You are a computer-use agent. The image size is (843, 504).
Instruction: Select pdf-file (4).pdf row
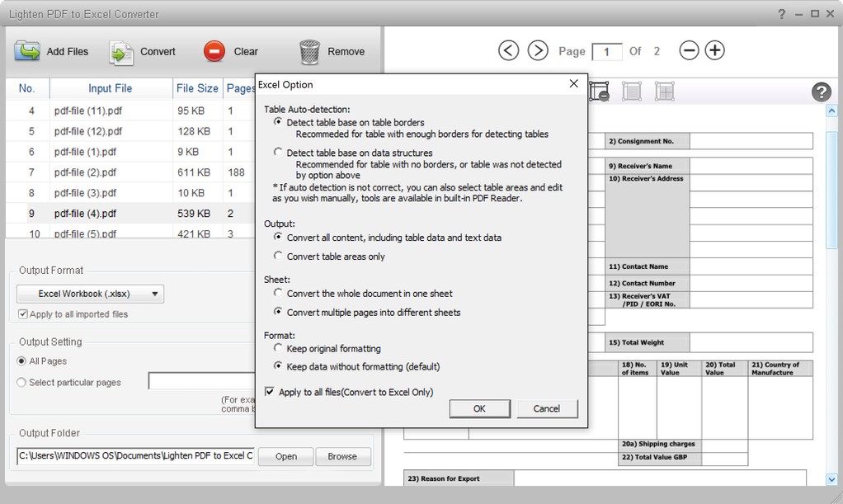130,213
